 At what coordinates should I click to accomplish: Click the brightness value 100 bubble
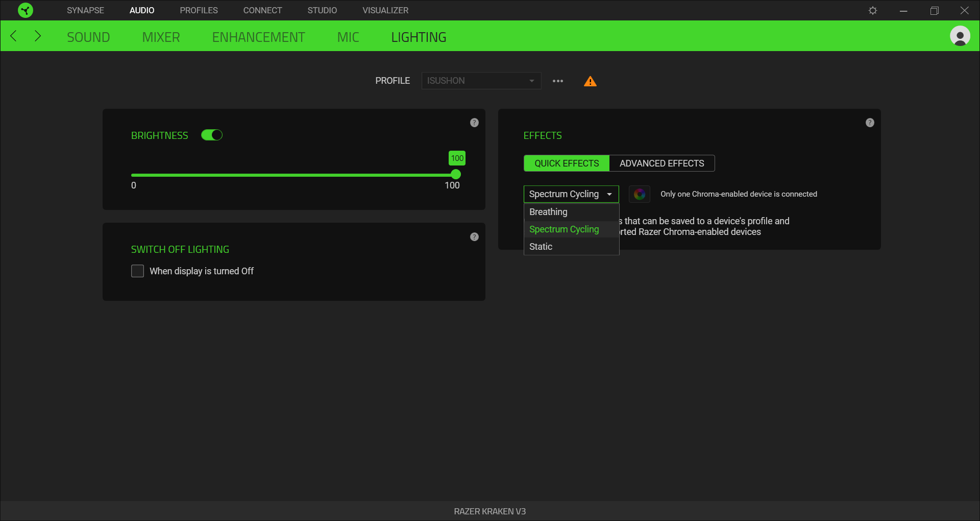point(457,158)
